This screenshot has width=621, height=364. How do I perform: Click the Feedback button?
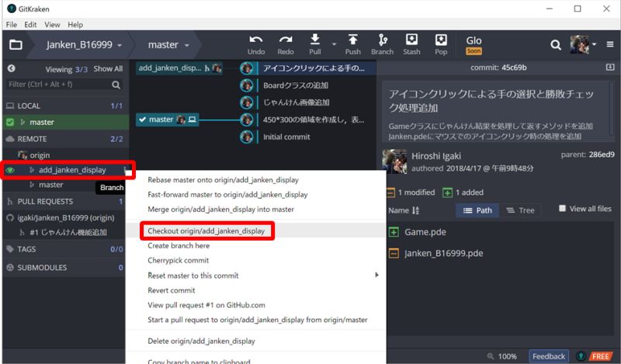point(549,356)
